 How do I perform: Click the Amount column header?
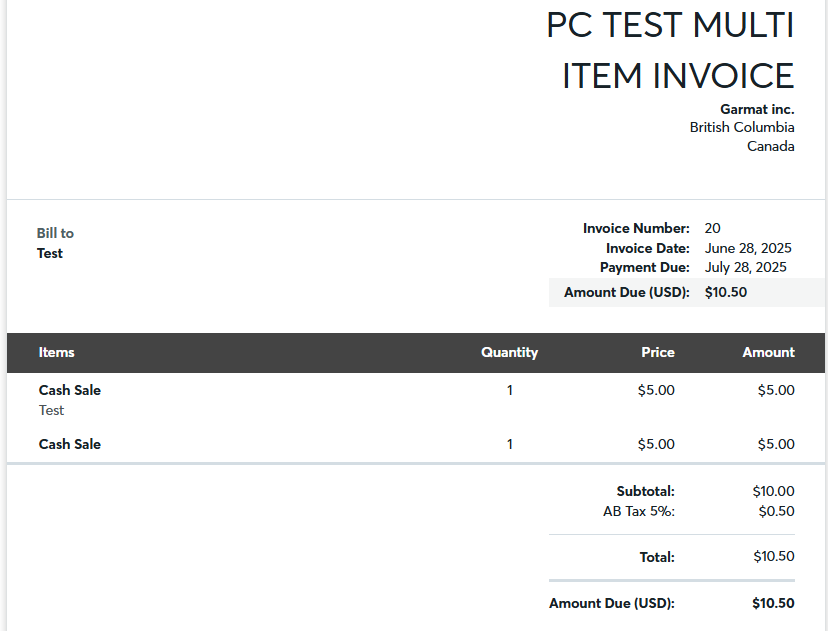pos(768,352)
